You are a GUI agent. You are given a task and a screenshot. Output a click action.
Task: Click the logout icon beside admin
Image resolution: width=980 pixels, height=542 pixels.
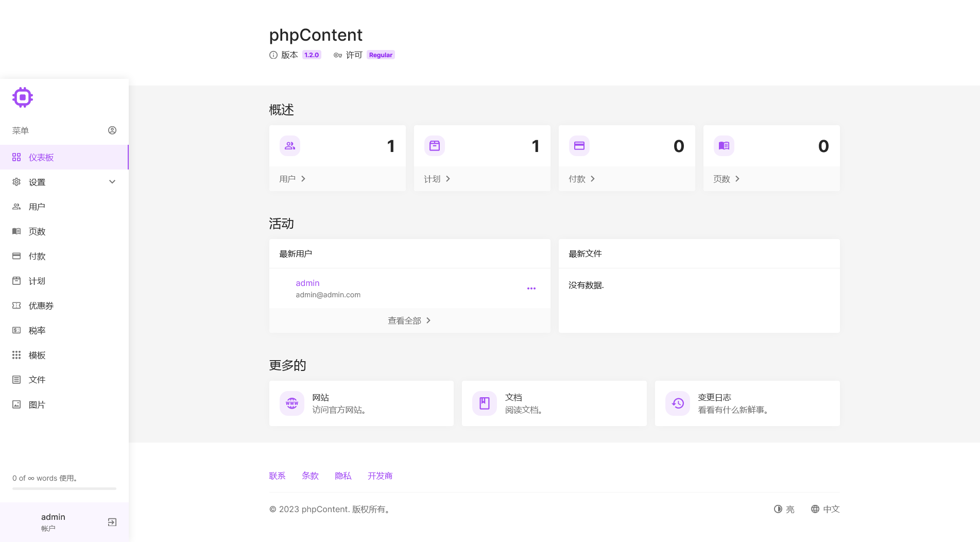coord(112,522)
